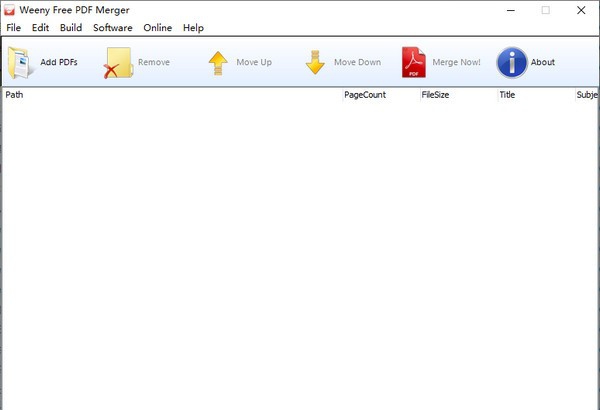Click the PageCount column header
This screenshot has height=410, width=600.
(381, 95)
